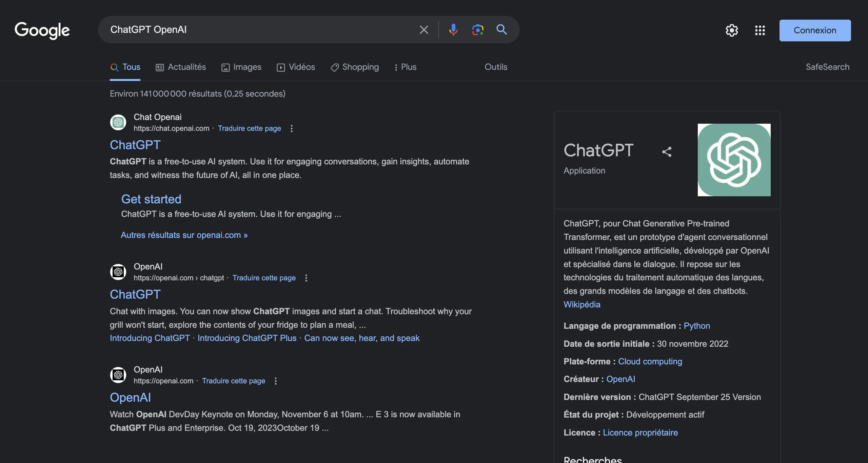Activate voice search with the microphone icon
This screenshot has width=868, height=463.
pyautogui.click(x=454, y=30)
